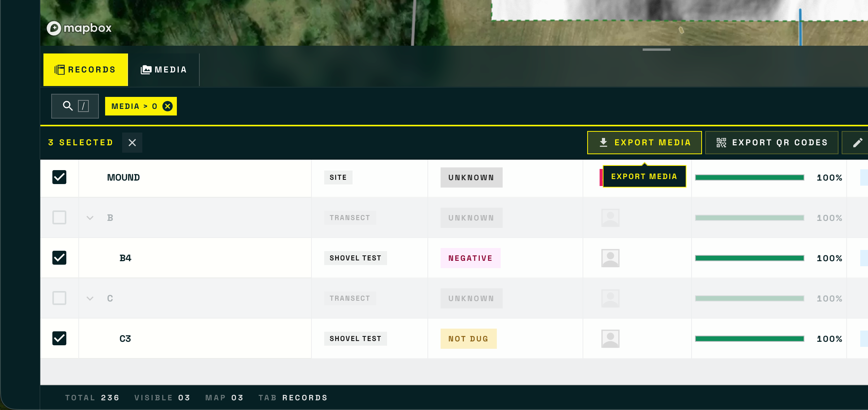Open the B transect media thumbnail
Viewport: 868px width, 410px height.
point(610,218)
